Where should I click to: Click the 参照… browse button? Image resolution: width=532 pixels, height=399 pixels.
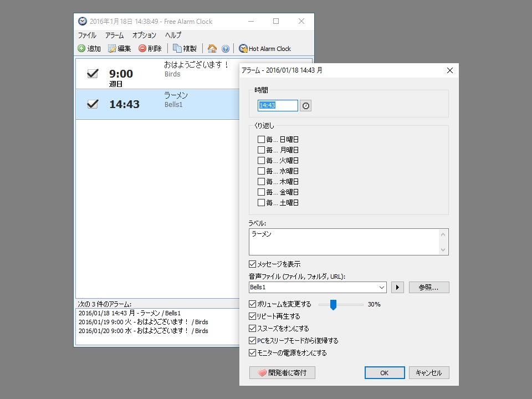coord(428,287)
